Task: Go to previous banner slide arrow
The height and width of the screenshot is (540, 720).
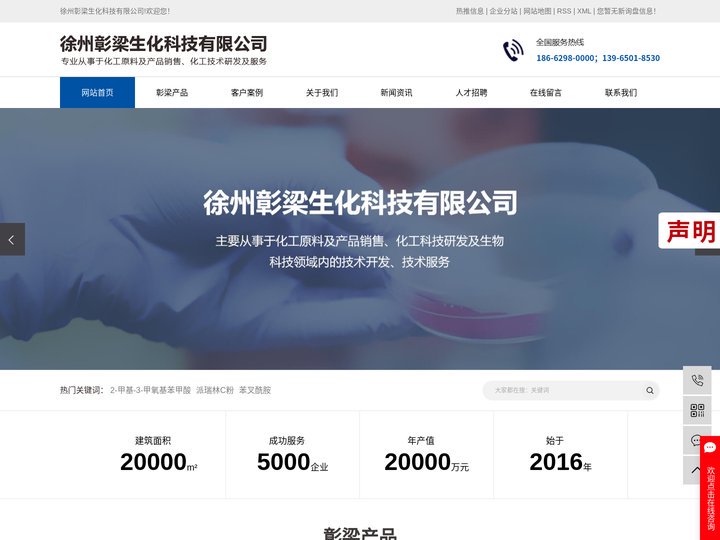Action: click(x=12, y=239)
